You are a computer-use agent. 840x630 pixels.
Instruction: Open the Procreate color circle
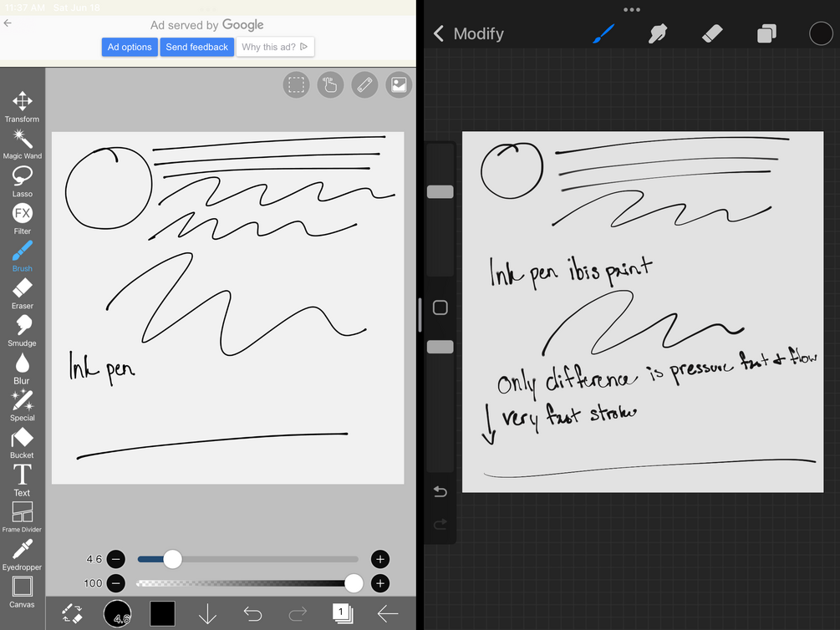pos(821,33)
